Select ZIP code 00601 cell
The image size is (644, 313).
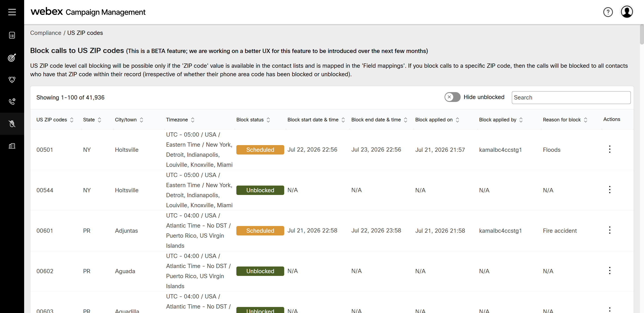(x=45, y=231)
